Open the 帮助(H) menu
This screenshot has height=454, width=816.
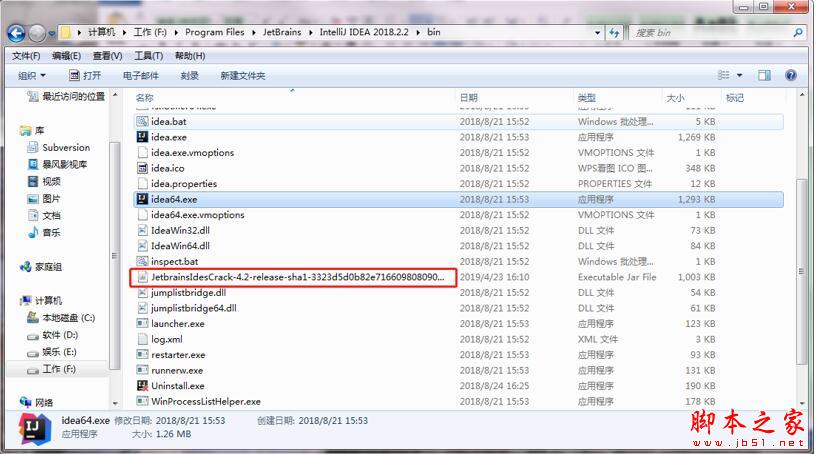[x=189, y=56]
